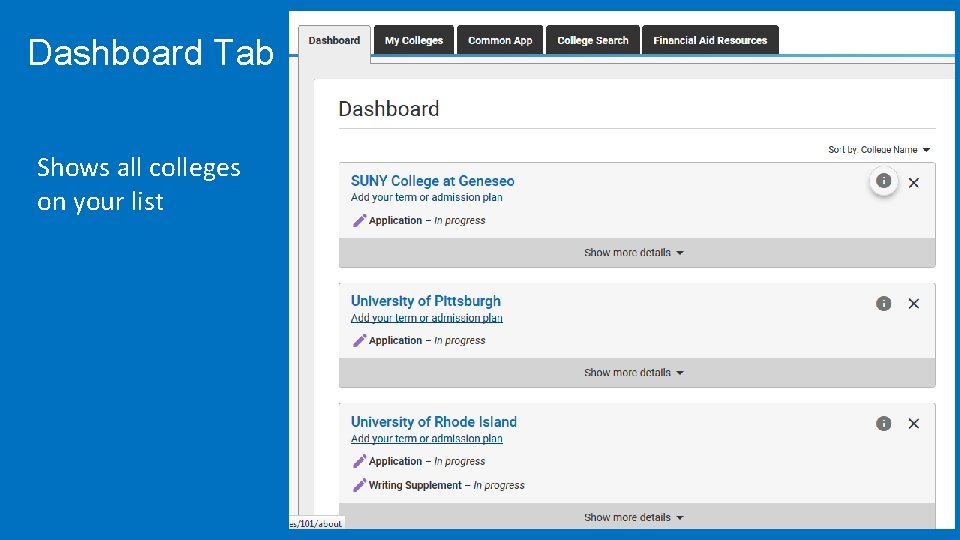The image size is (960, 540).
Task: Expand Show more details for University of Pittsburgh
Action: click(x=634, y=373)
